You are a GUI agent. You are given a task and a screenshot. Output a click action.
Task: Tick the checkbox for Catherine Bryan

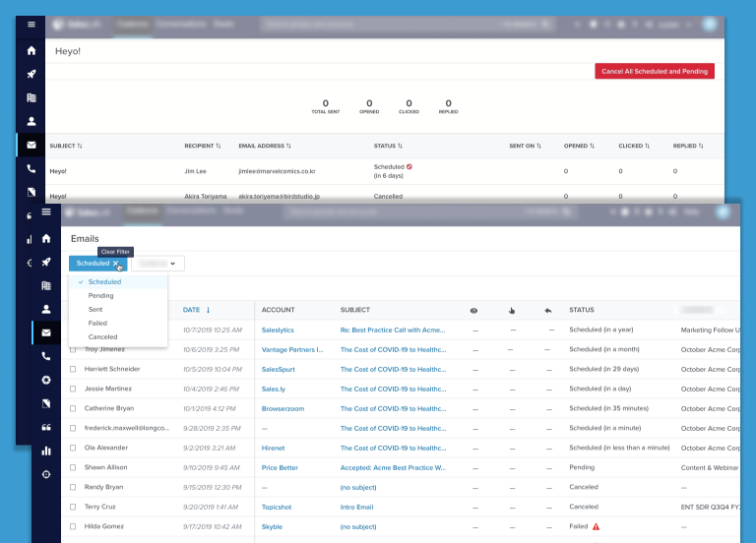coord(73,408)
